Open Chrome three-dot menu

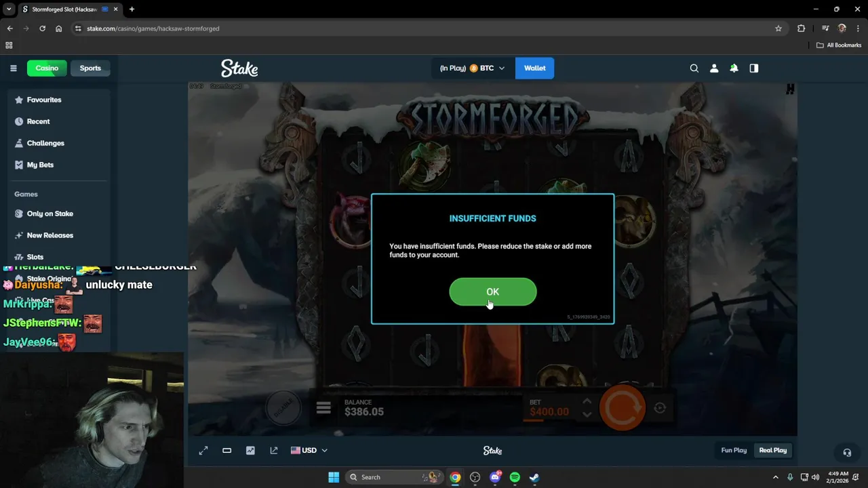[859, 28]
